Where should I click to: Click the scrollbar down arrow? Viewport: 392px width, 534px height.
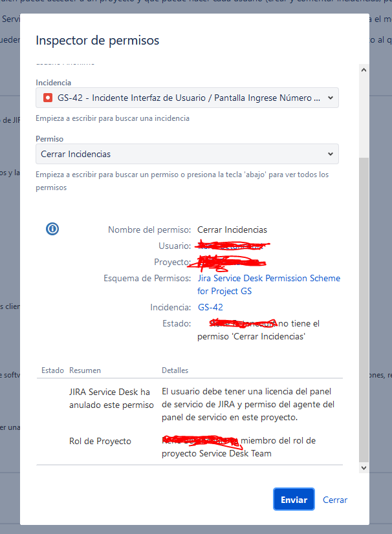[364, 467]
